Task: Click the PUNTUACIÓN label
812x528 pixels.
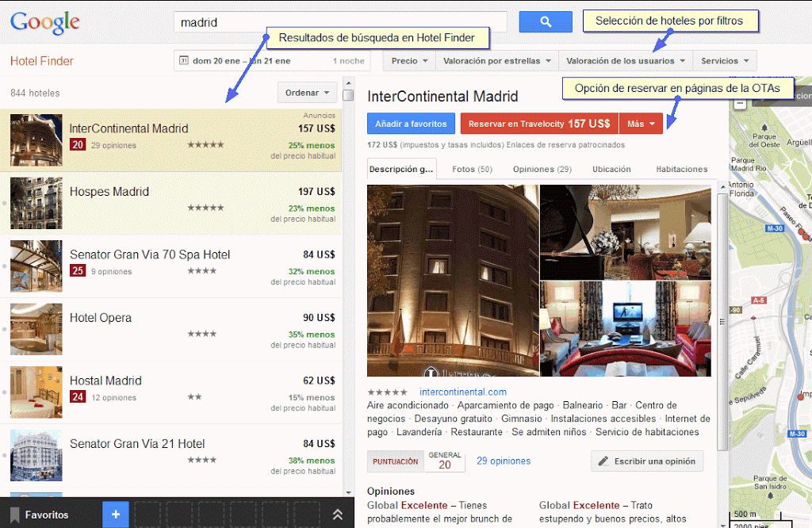Action: 395,461
